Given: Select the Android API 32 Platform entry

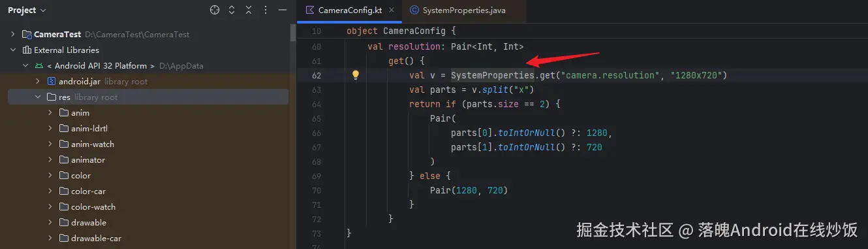Looking at the screenshot, I should (x=101, y=65).
